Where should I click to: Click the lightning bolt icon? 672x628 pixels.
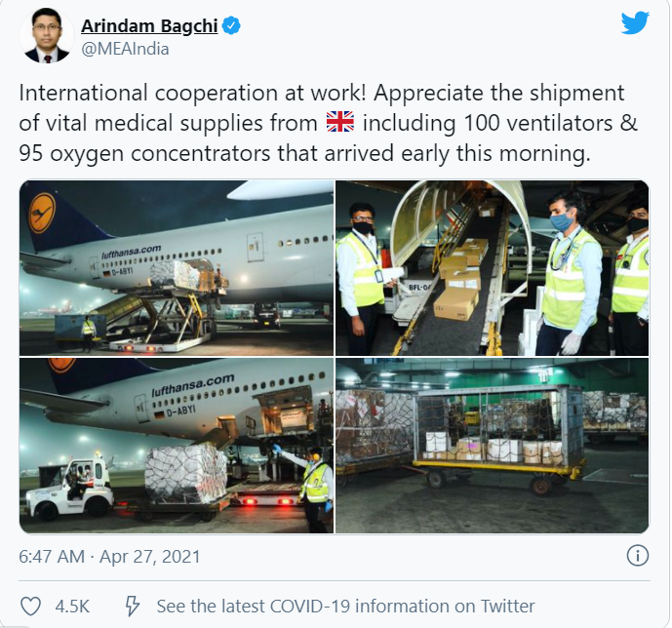pyautogui.click(x=132, y=607)
